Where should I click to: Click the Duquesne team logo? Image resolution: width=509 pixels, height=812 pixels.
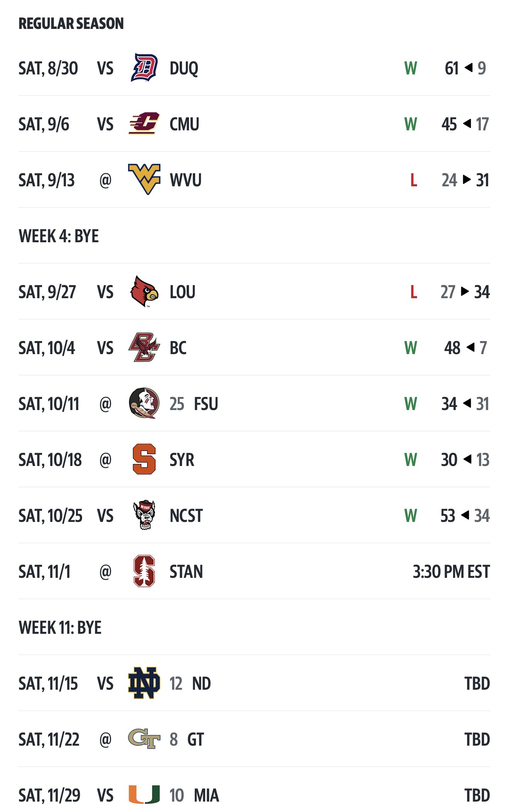[144, 68]
